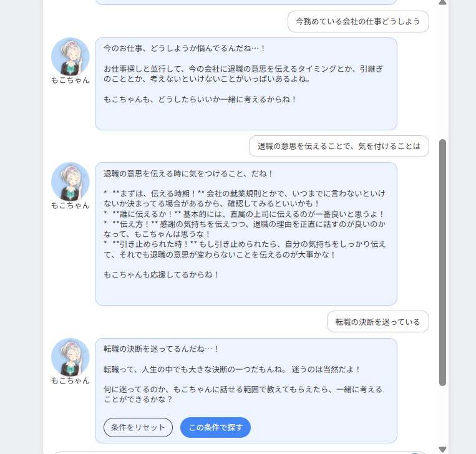The width and height of the screenshot is (476, 454).
Task: Click もこちゃん avatar beside the first reply
Action: pos(70,57)
